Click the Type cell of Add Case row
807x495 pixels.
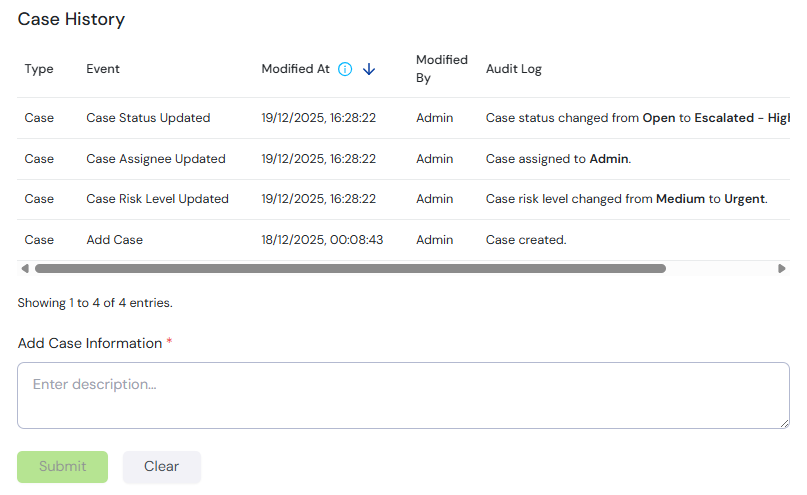tap(39, 240)
